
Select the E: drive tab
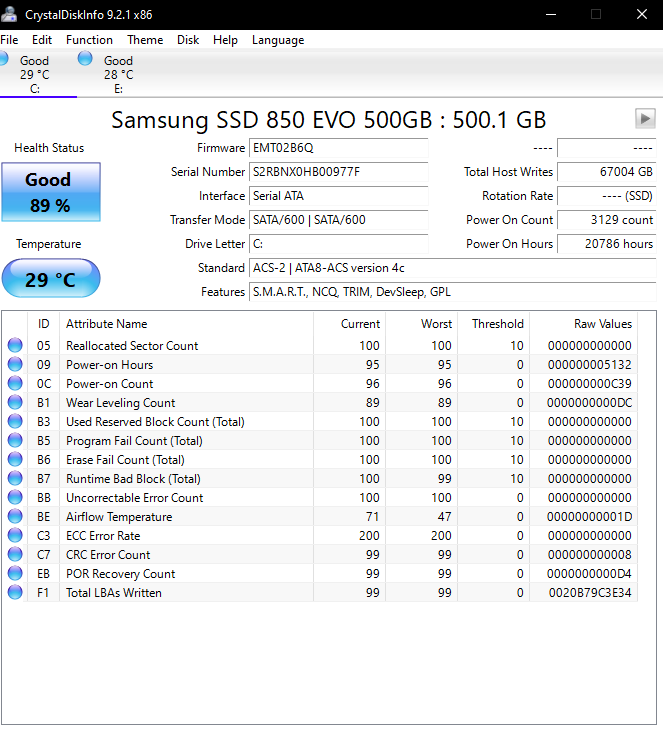(x=118, y=74)
